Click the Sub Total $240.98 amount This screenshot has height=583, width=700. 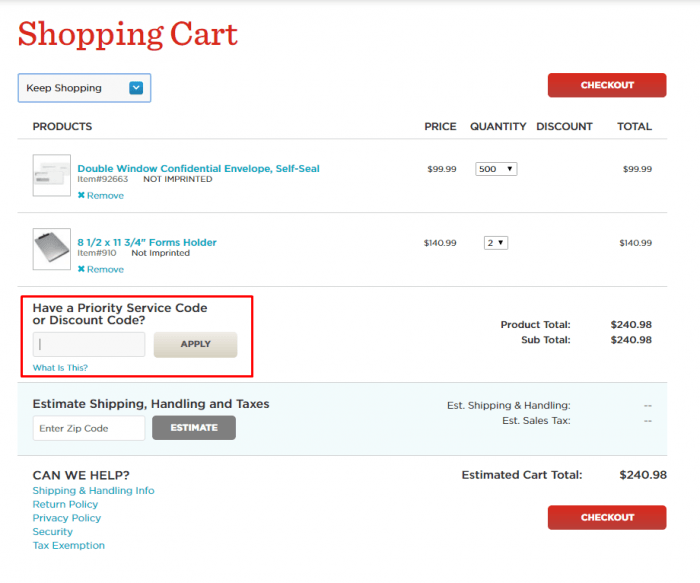[631, 340]
